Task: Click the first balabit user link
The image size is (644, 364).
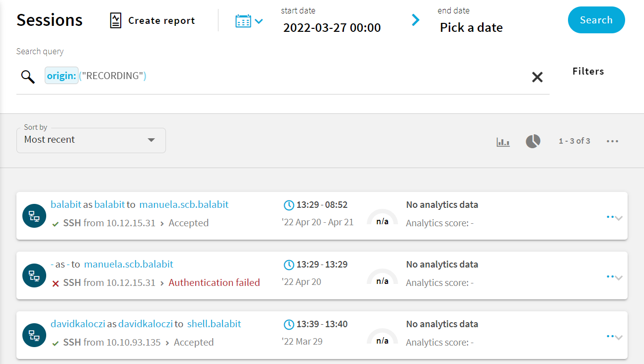Action: click(x=66, y=204)
